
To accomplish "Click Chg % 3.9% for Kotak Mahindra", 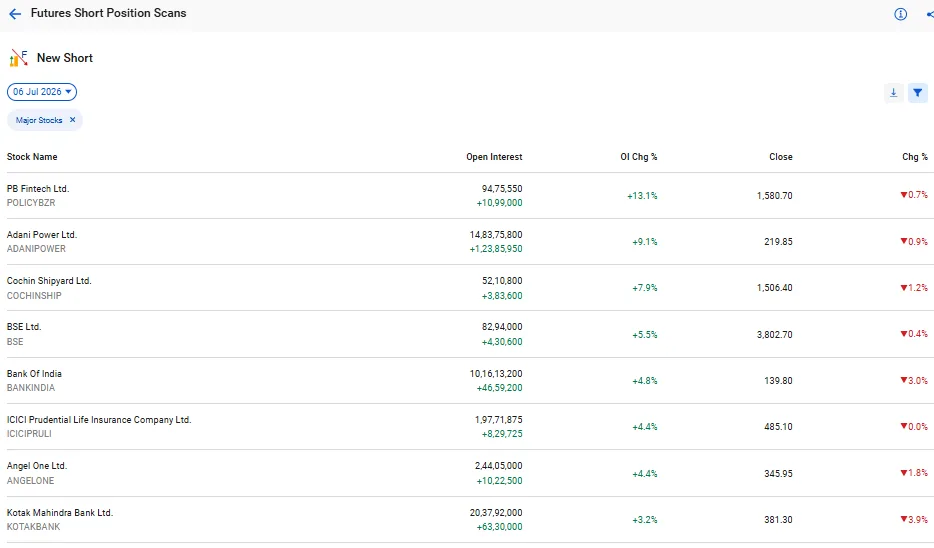I will tap(914, 519).
